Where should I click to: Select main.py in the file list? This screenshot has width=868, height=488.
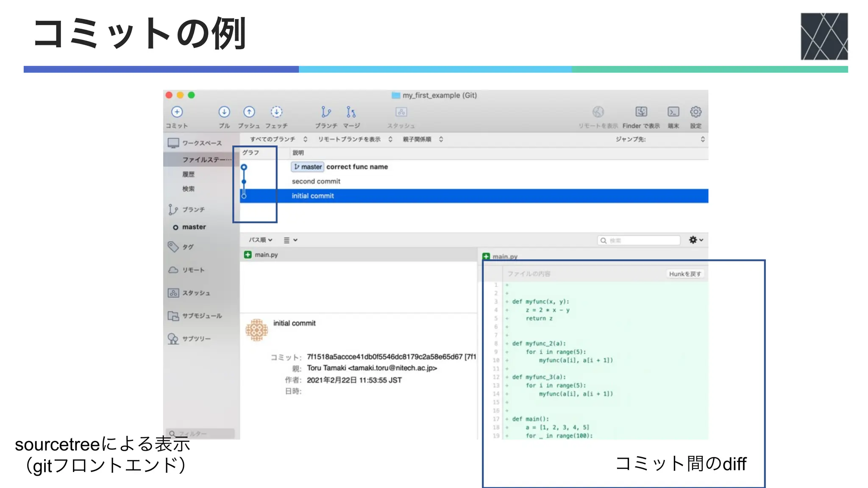click(359, 255)
